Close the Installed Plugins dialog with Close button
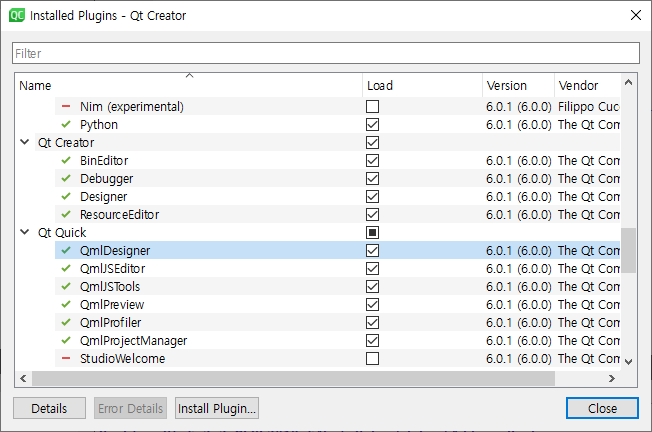This screenshot has width=652, height=432. pyautogui.click(x=602, y=408)
